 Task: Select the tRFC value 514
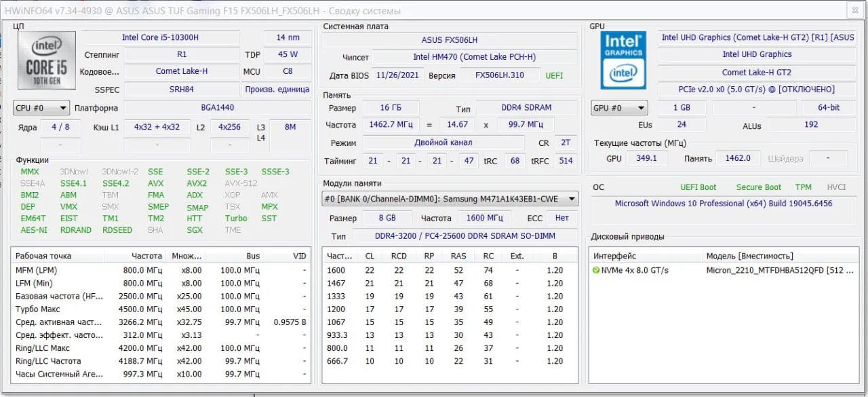[566, 160]
